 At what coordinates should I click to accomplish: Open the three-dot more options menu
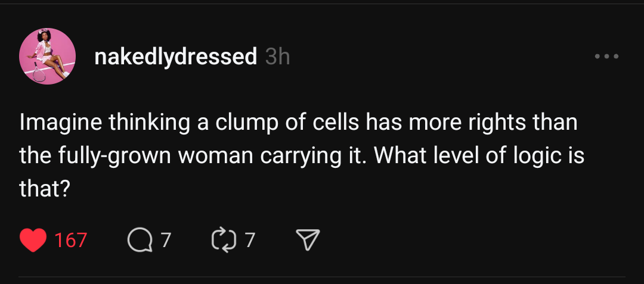point(607,57)
